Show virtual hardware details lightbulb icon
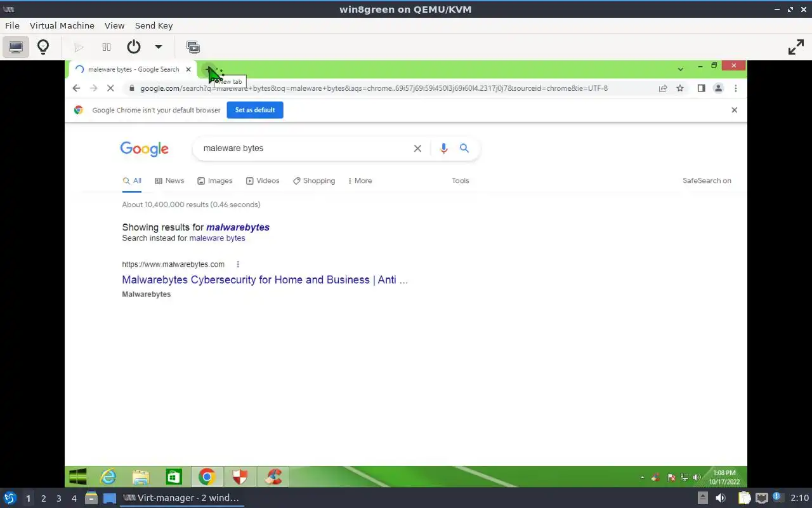Screen dimensions: 812x508 43,47
